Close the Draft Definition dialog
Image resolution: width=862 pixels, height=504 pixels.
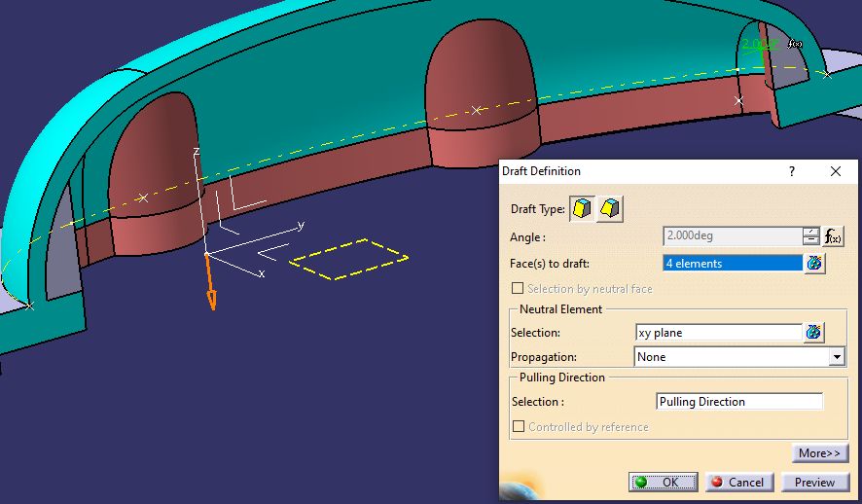tap(836, 171)
